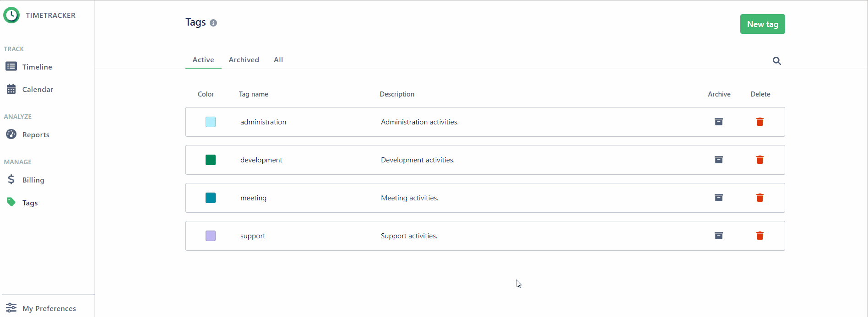This screenshot has height=317, width=868.
Task: Switch to the Archived tab
Action: point(244,59)
